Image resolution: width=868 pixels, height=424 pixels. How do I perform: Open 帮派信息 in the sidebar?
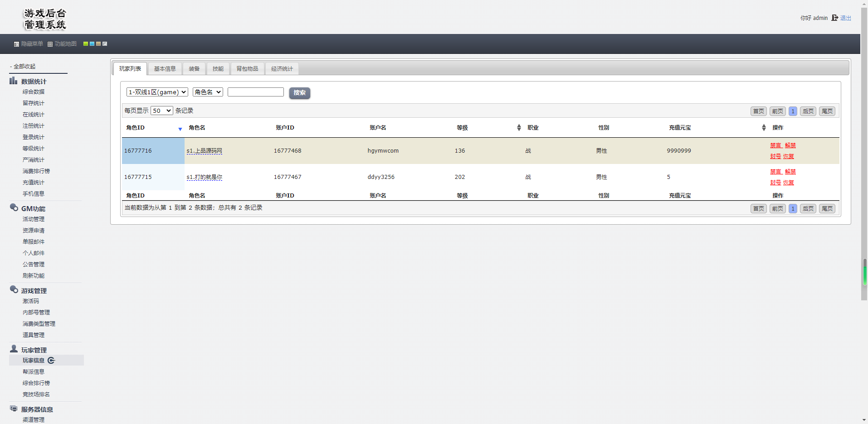coord(34,372)
